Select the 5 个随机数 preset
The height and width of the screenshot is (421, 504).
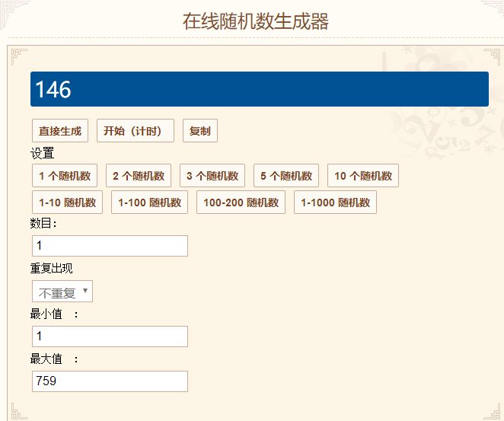point(286,175)
